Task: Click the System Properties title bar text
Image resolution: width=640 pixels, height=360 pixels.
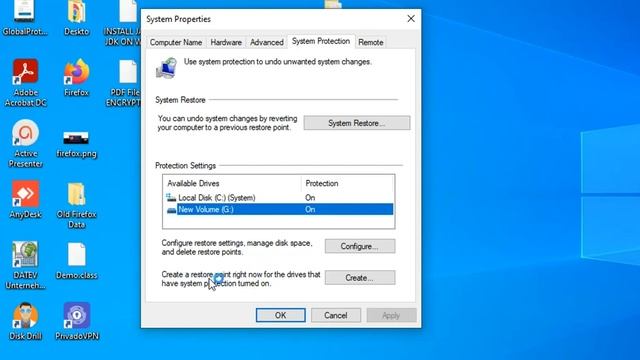Action: (178, 19)
